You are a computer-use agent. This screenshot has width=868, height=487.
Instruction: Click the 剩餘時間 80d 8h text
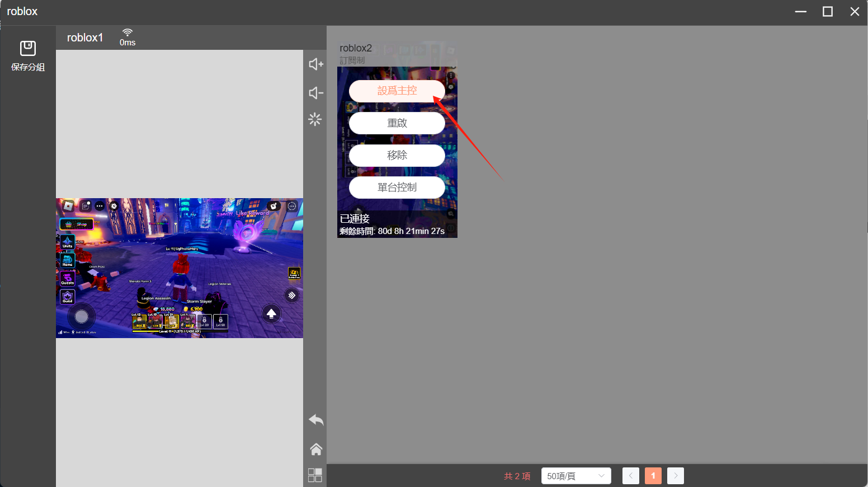(392, 231)
